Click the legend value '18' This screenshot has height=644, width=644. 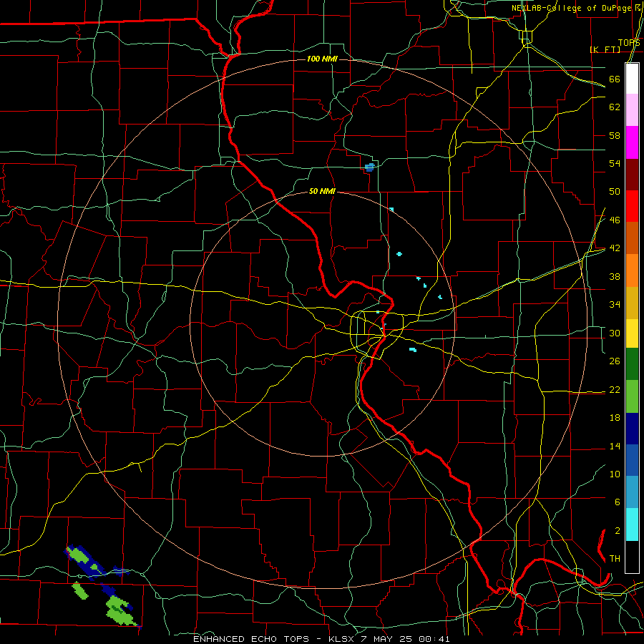pyautogui.click(x=615, y=418)
